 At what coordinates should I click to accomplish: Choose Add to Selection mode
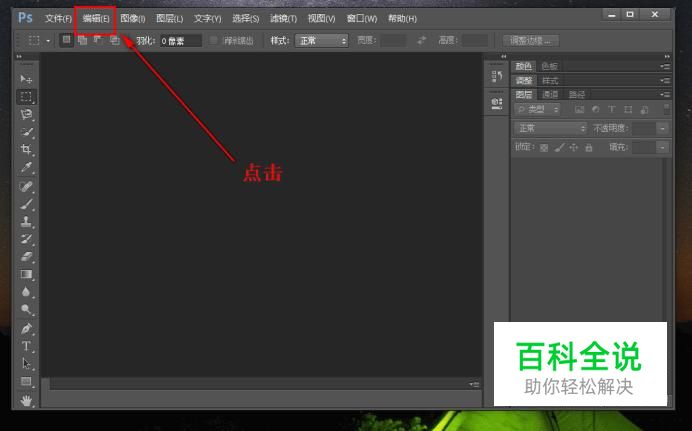pos(82,40)
